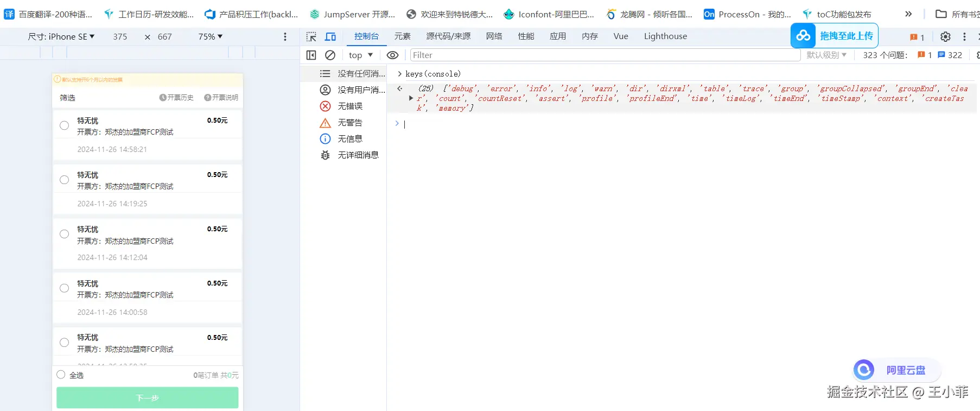Show bookmarks overflow chevron

[908, 14]
